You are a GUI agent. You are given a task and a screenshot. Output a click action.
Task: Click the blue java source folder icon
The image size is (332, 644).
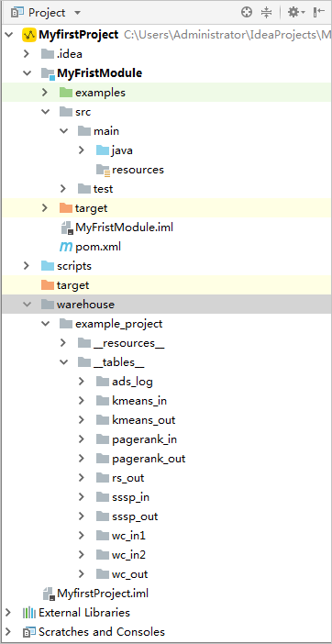pyautogui.click(x=103, y=150)
